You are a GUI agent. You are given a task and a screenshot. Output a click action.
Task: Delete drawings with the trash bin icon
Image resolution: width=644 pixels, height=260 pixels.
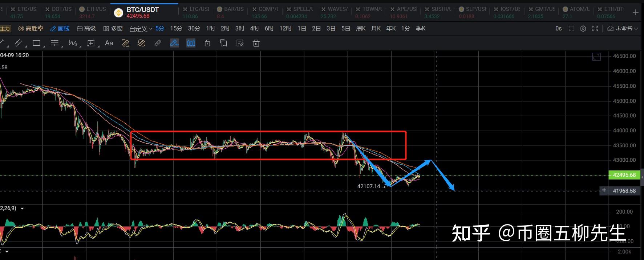click(x=256, y=43)
